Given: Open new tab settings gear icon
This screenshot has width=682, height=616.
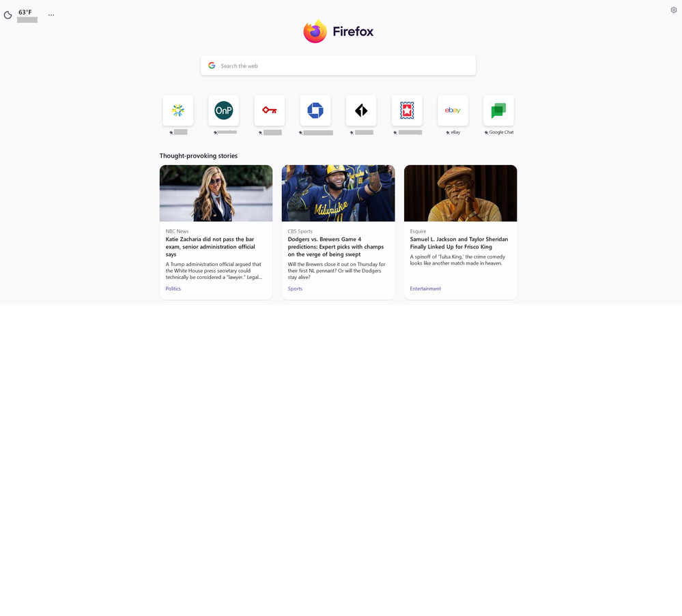Looking at the screenshot, I should click(x=674, y=10).
